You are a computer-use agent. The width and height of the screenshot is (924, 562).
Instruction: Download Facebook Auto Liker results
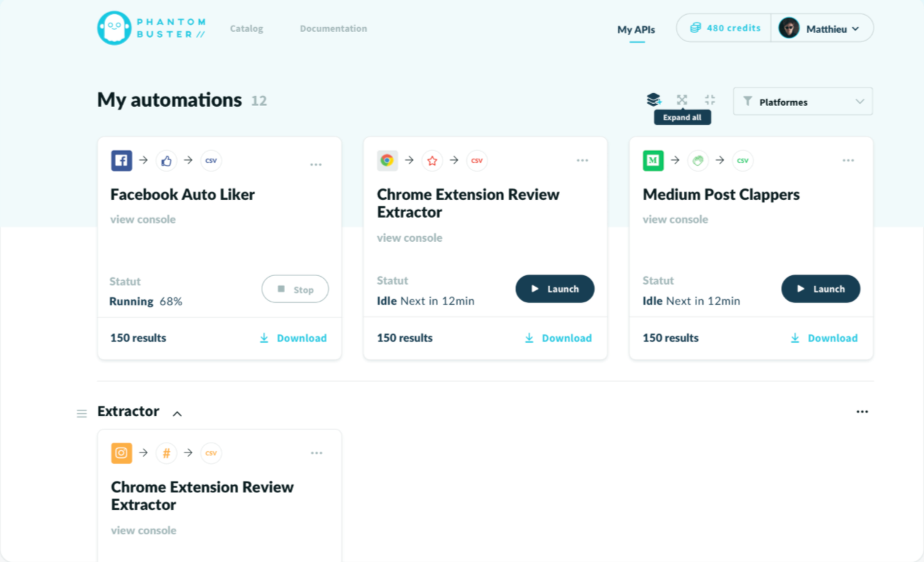(293, 338)
